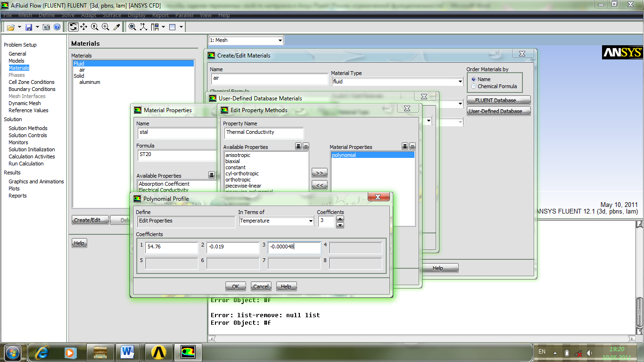The width and height of the screenshot is (644, 362).
Task: Select all in Edit Property Available Properties list
Action: click(298, 147)
